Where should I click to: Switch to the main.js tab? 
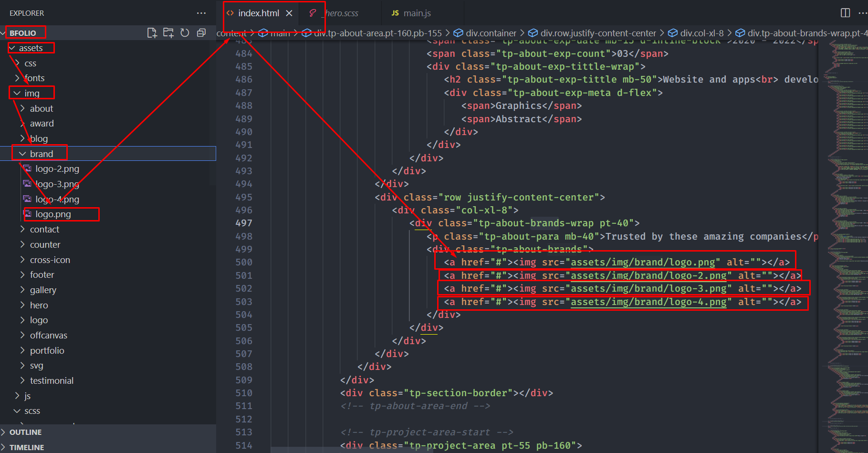[x=416, y=13]
